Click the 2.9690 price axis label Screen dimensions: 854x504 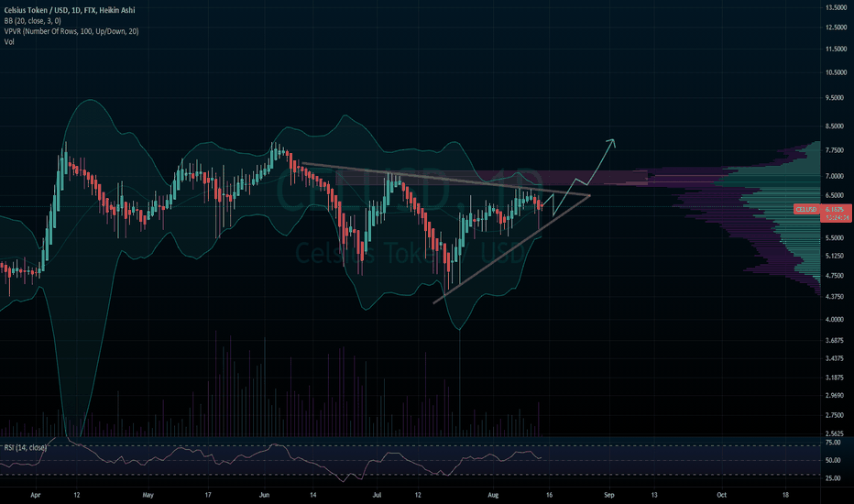pyautogui.click(x=836, y=396)
